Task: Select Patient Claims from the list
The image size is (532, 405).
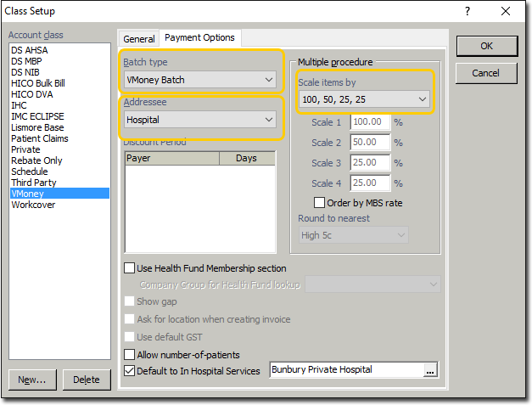Action: click(x=39, y=138)
